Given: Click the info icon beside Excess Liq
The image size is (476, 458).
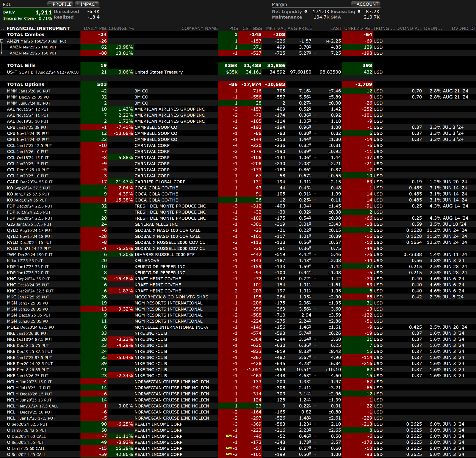Looking at the screenshot, I should point(359,12).
